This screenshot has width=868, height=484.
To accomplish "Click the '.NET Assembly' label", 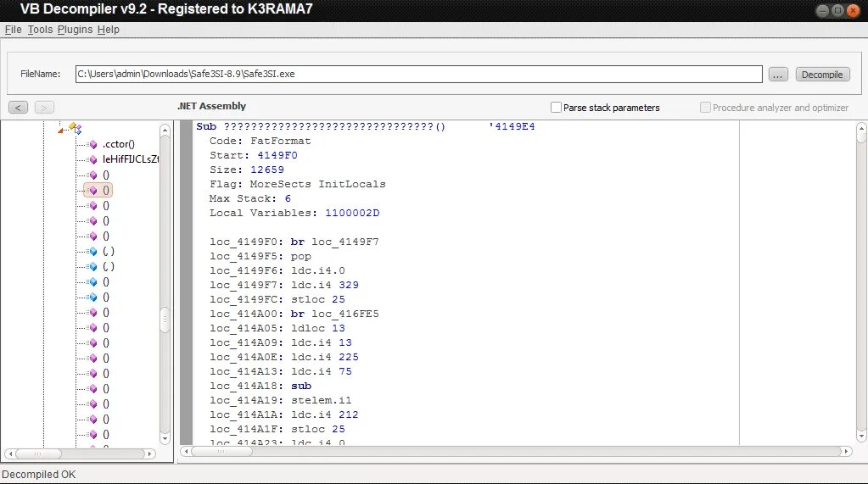I will coord(211,106).
